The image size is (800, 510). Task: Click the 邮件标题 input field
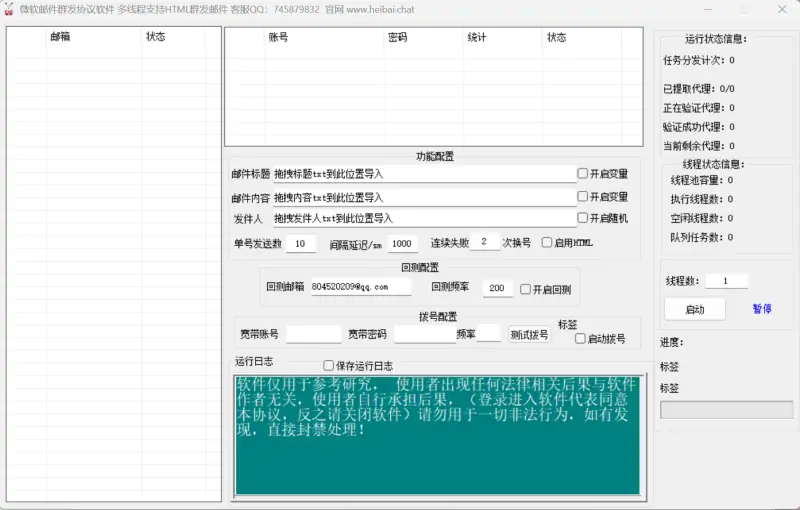point(424,174)
